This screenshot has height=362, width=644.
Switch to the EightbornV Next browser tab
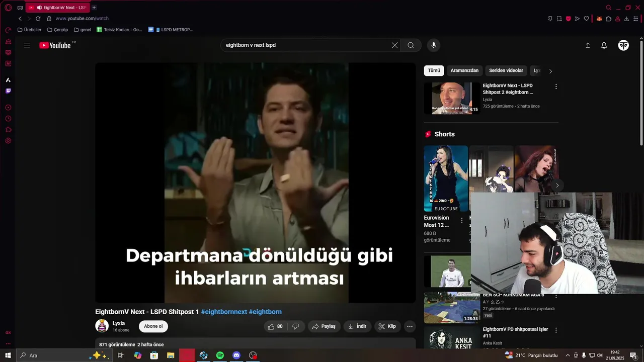(x=57, y=8)
